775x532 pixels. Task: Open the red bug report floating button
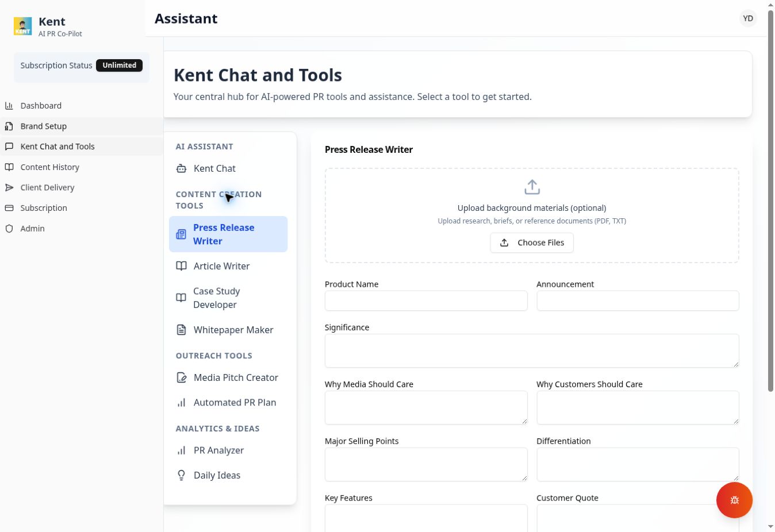[734, 500]
